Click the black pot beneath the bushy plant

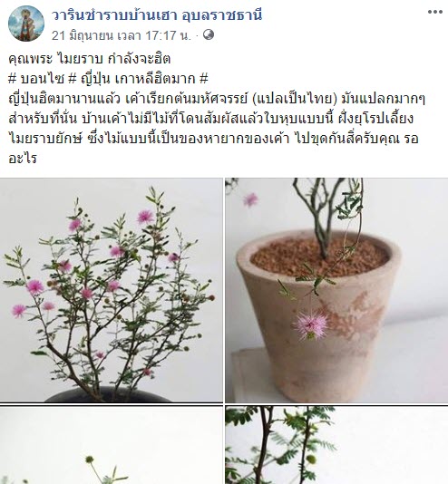[x=106, y=394]
